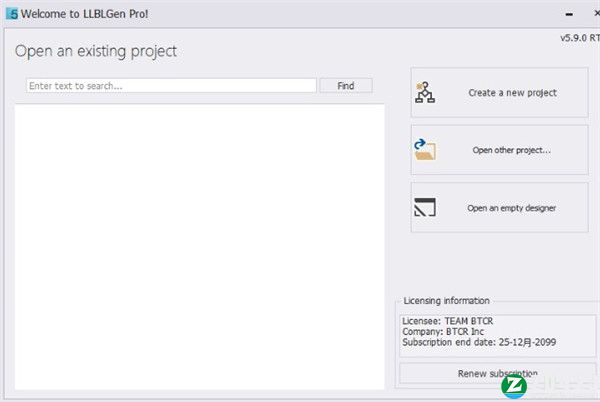Click the Renew subscription button
This screenshot has width=600, height=402.
pyautogui.click(x=497, y=373)
